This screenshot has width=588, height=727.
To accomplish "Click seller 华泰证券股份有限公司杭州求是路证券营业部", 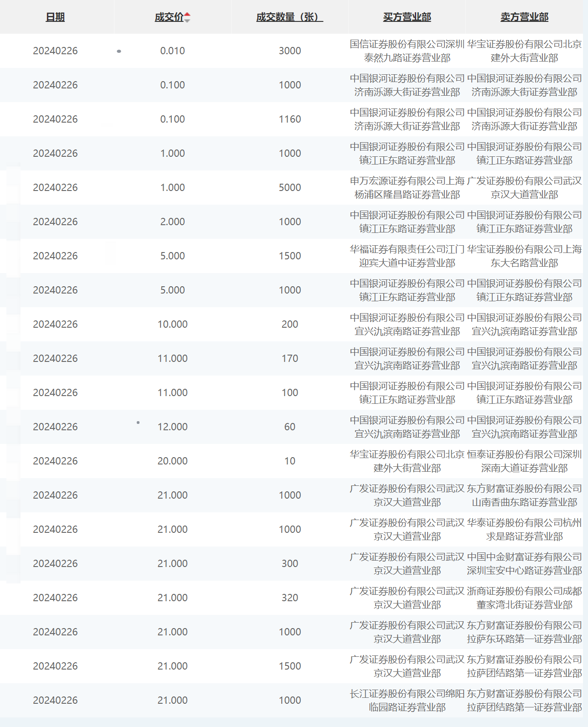I will [x=524, y=530].
